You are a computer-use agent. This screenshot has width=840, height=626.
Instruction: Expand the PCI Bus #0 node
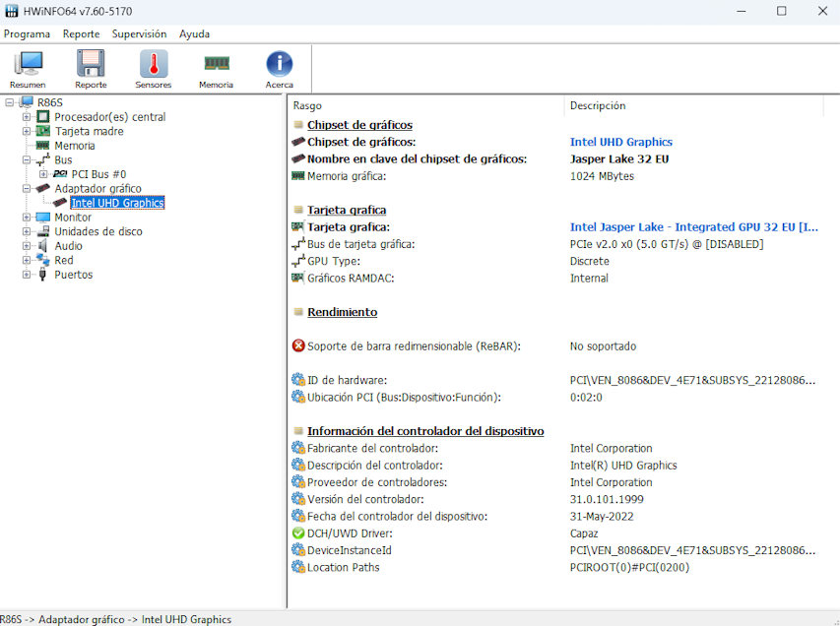click(43, 174)
